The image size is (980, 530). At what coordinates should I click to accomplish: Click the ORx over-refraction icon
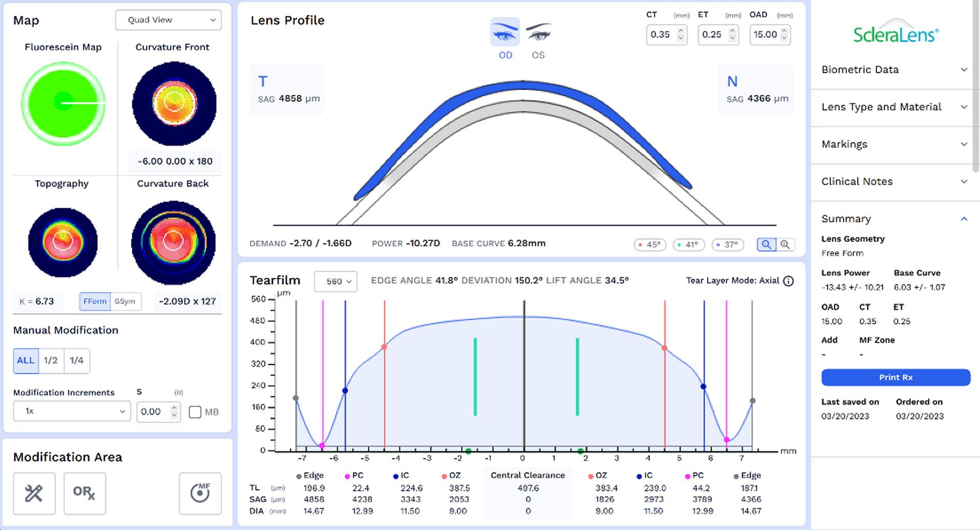[x=84, y=493]
